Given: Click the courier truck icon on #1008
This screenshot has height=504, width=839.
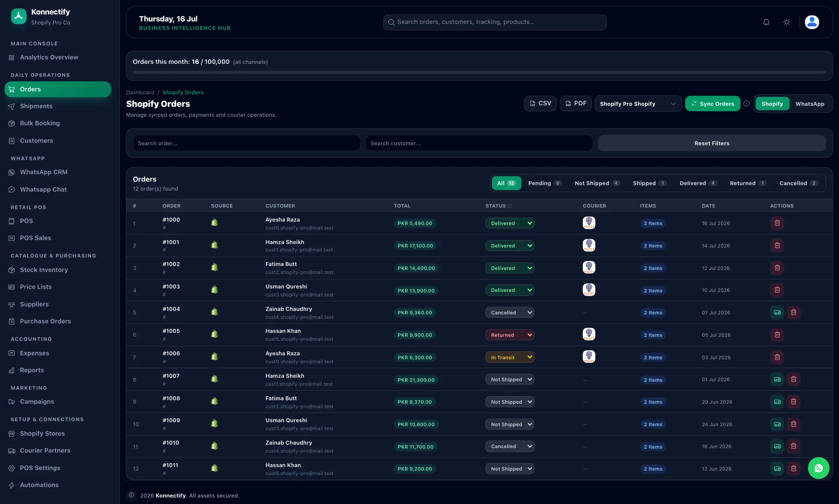Looking at the screenshot, I should [x=777, y=402].
